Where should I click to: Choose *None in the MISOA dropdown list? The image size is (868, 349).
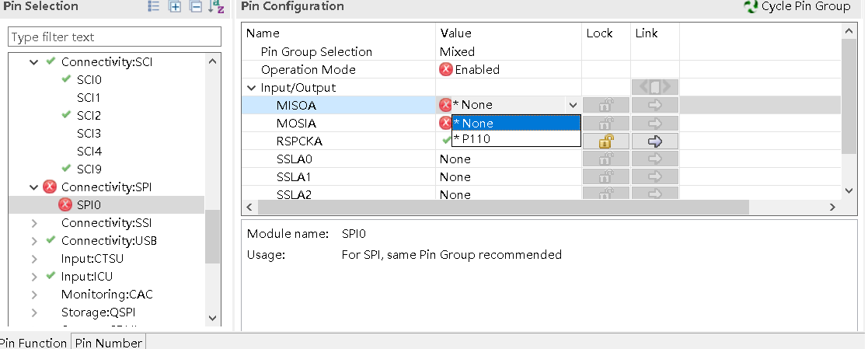[x=516, y=123]
